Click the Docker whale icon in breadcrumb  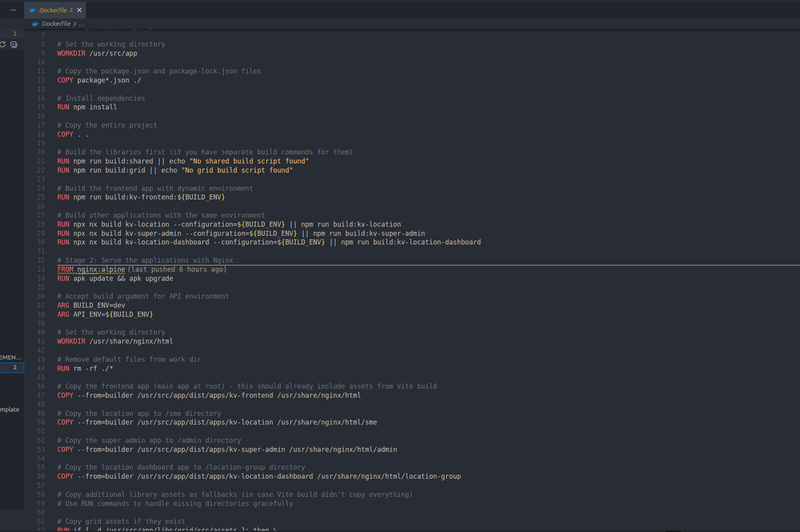point(36,24)
